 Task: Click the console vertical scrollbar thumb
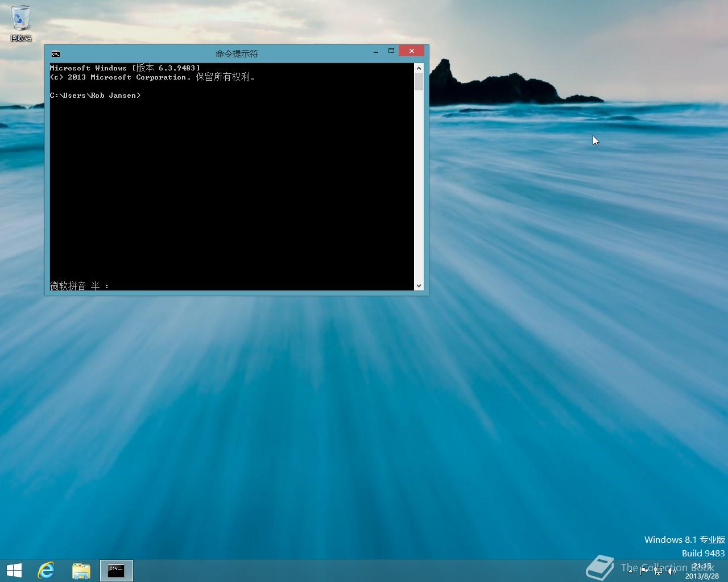(419, 82)
